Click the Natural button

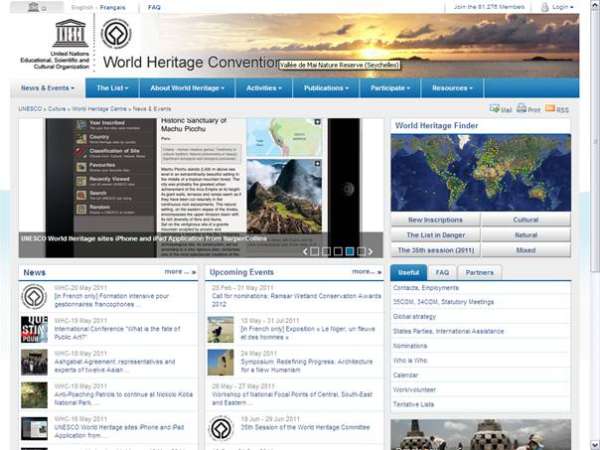pos(526,235)
